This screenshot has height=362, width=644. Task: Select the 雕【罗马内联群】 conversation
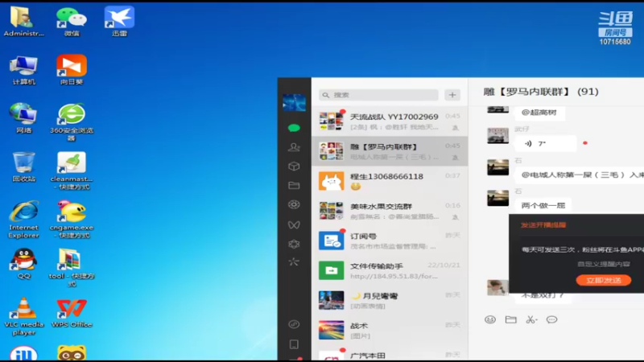tap(390, 151)
